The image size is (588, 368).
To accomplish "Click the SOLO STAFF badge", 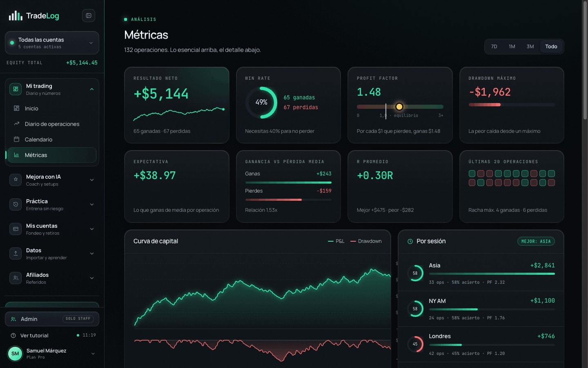I will click(x=78, y=319).
